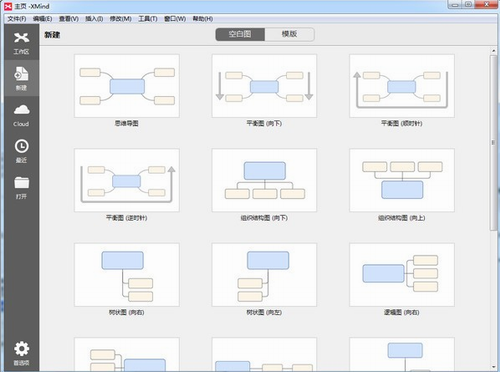
Task: Click the scrollbar down arrow
Action: point(493,367)
